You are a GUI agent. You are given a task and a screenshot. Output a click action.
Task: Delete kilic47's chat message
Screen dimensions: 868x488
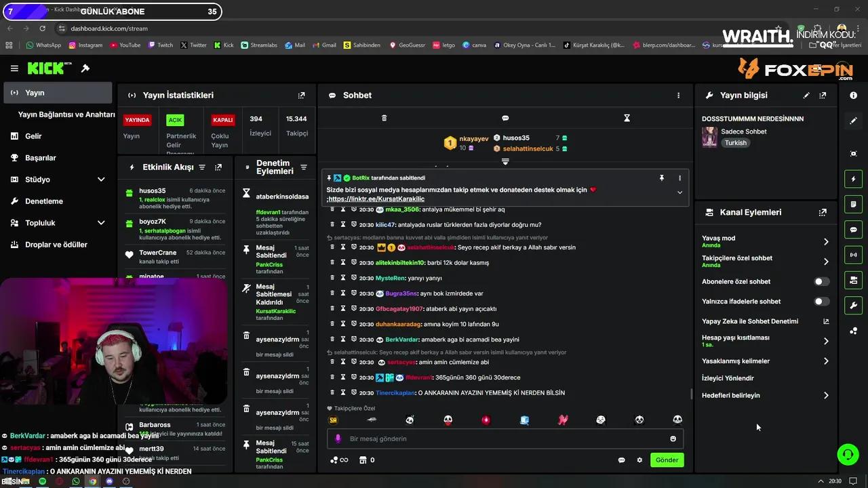pyautogui.click(x=332, y=224)
